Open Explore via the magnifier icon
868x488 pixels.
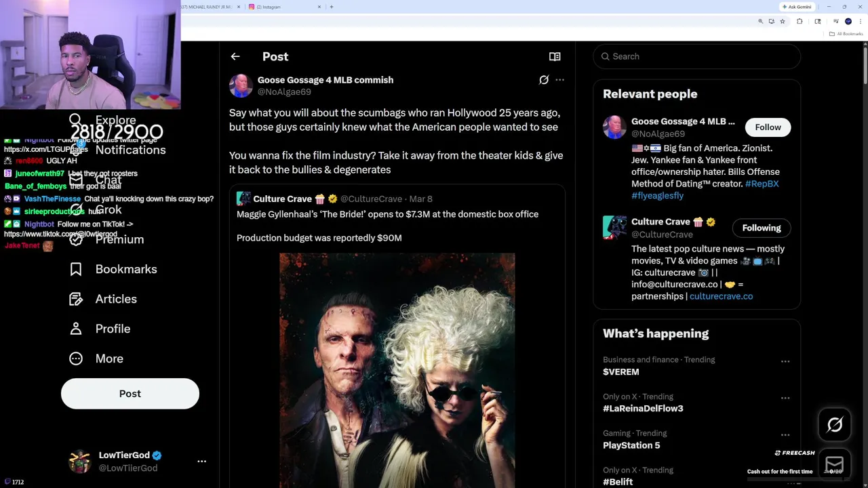coord(75,120)
